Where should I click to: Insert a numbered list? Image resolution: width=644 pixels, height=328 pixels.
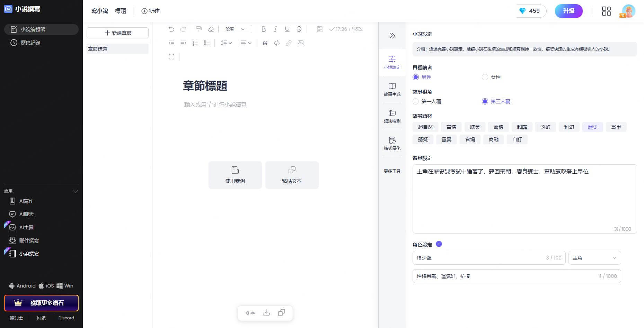point(195,43)
